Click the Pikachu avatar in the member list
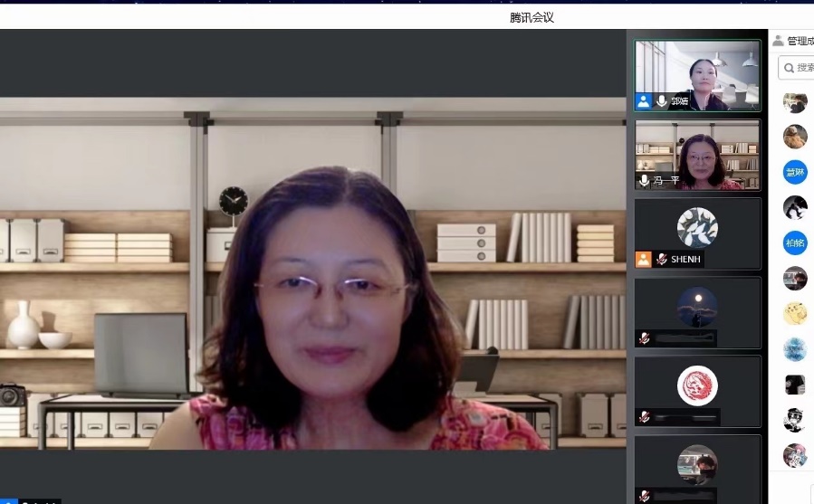814x504 pixels. [x=795, y=314]
